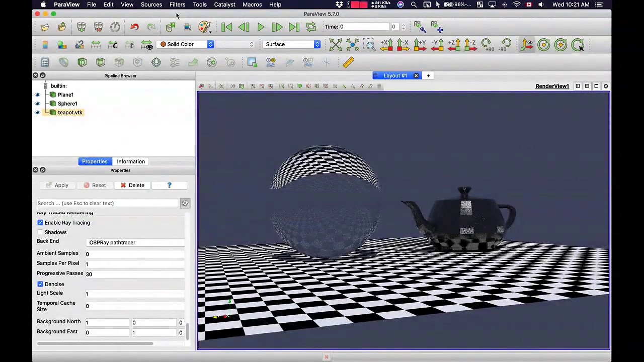Enable the Shadows checkbox
Screen dimensions: 644x362
(40, 232)
